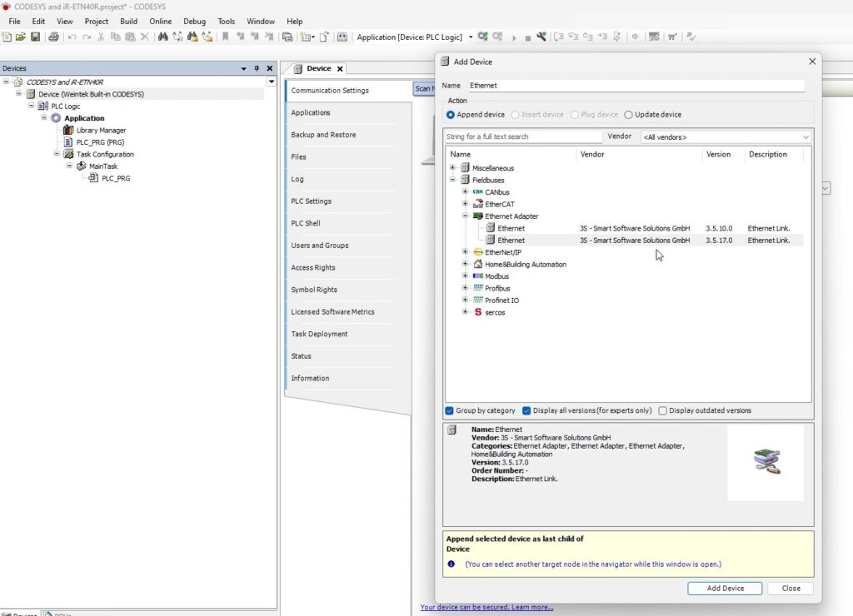Toggle the Group by category checkbox
This screenshot has height=616, width=853.
point(449,410)
